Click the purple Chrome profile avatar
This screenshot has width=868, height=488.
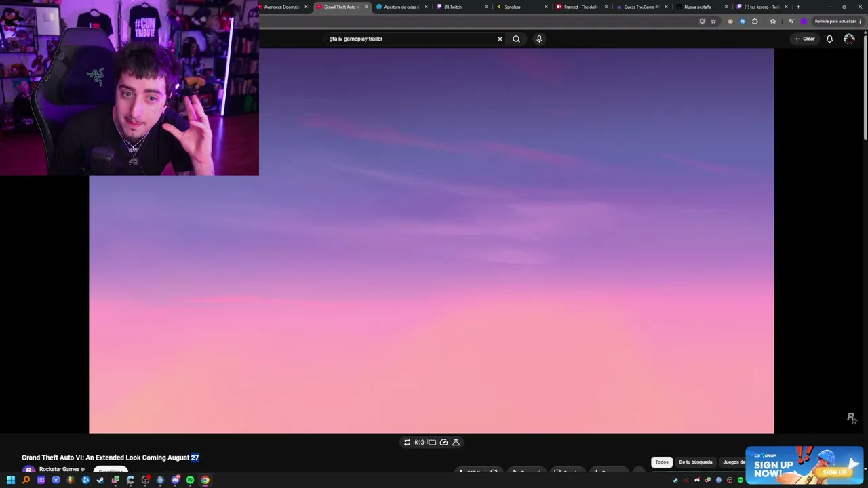tap(804, 21)
